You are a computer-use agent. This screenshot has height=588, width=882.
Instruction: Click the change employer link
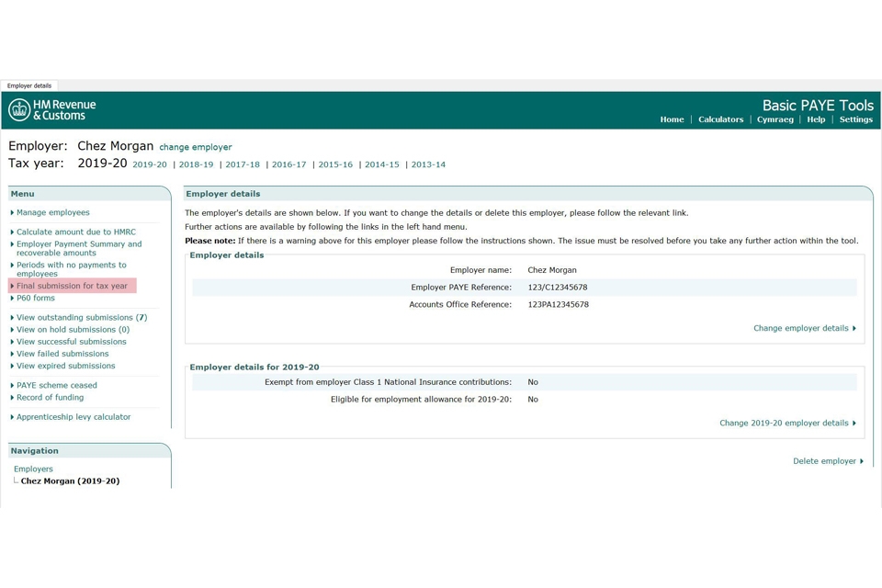(196, 147)
